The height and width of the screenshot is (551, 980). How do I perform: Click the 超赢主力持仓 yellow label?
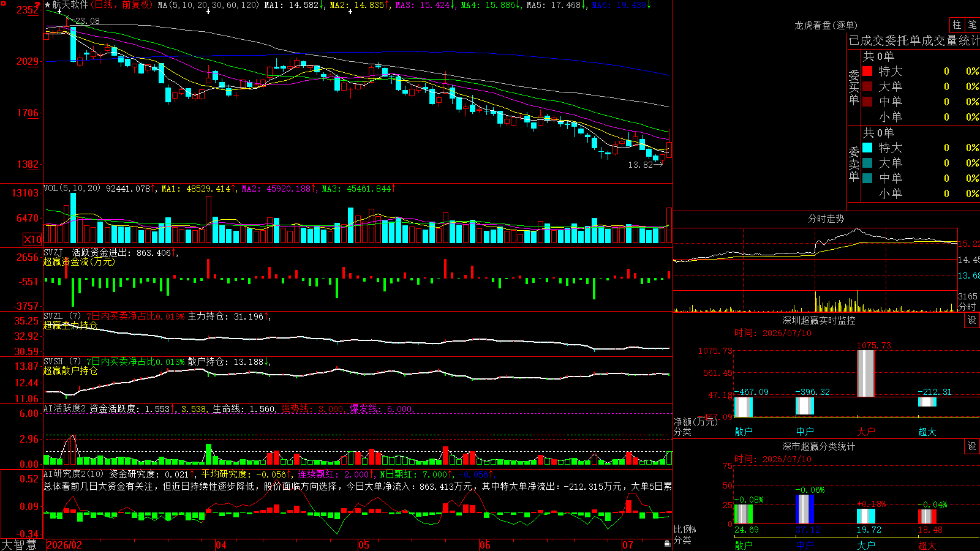click(70, 325)
